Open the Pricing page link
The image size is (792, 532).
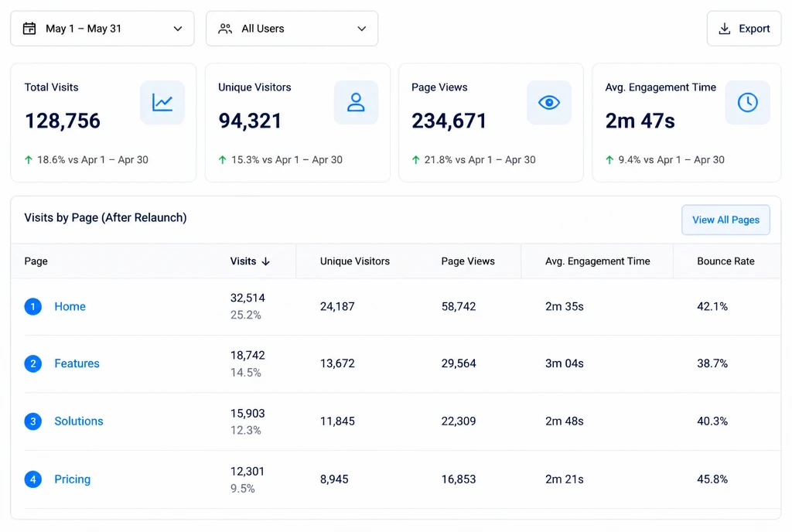72,479
